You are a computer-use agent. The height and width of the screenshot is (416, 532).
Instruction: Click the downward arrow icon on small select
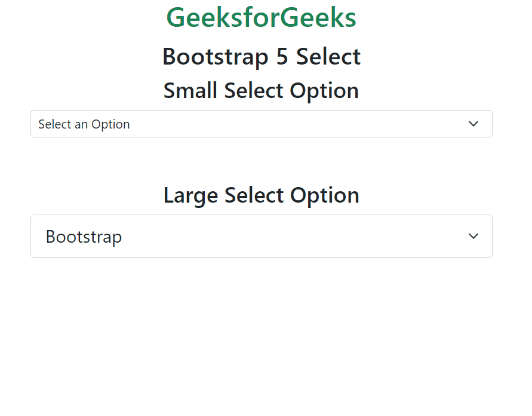tap(473, 124)
